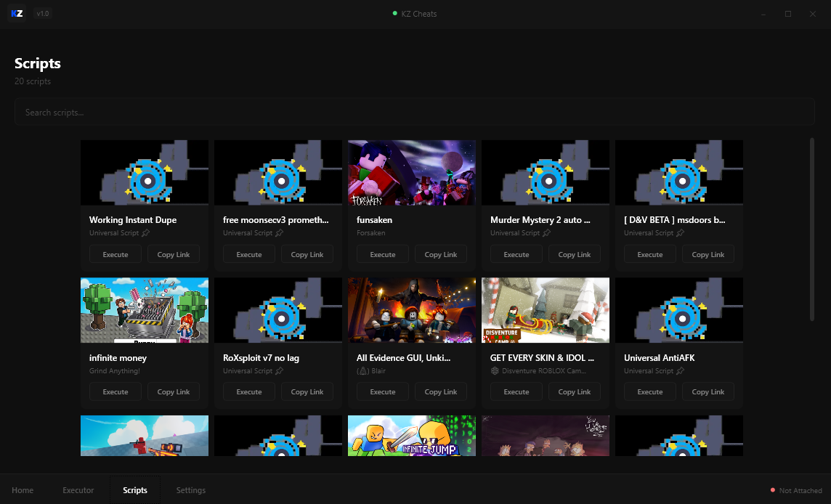Click the KZ logo icon
This screenshot has width=831, height=504.
17,13
